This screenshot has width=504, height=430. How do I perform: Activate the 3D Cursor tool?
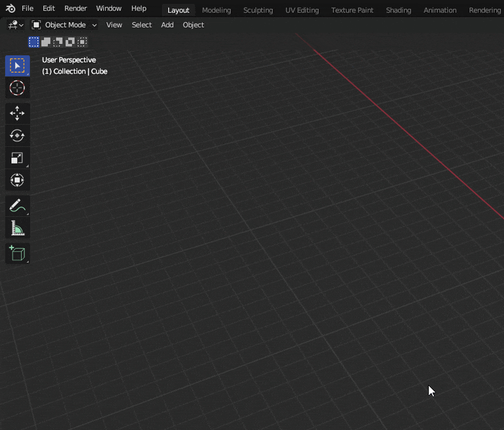(17, 88)
